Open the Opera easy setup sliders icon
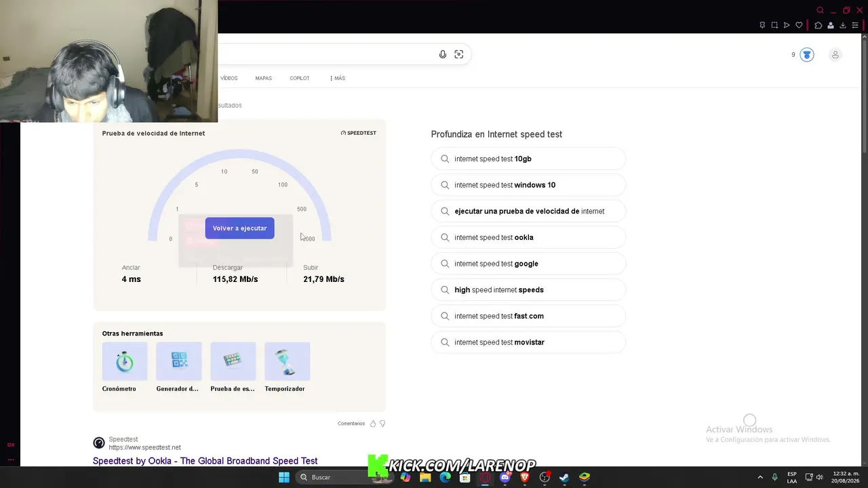868x488 pixels. coord(855,25)
